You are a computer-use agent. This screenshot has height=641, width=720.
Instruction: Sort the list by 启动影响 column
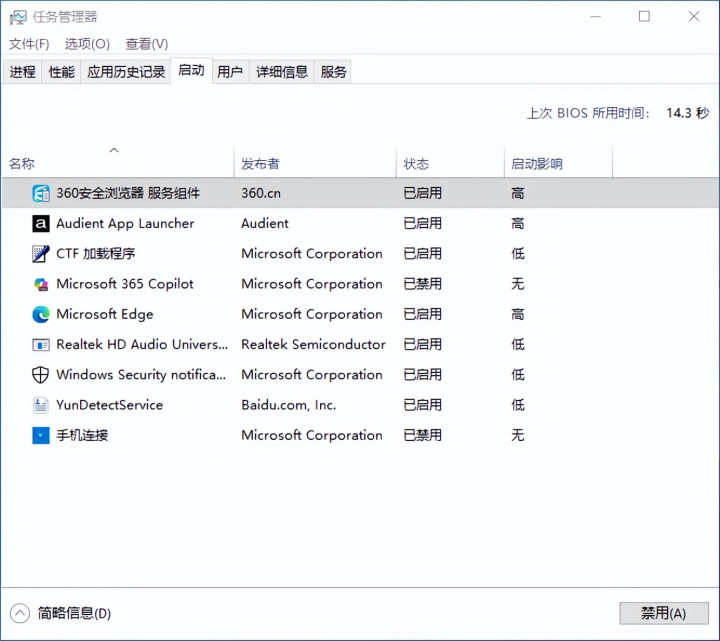558,163
